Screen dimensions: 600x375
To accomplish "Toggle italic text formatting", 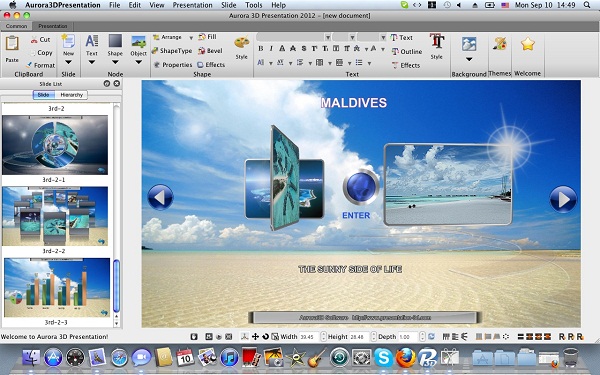I will coord(271,49).
